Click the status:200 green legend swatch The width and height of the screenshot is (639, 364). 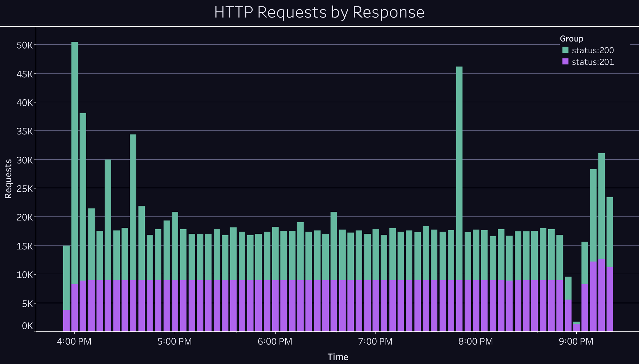tap(566, 50)
